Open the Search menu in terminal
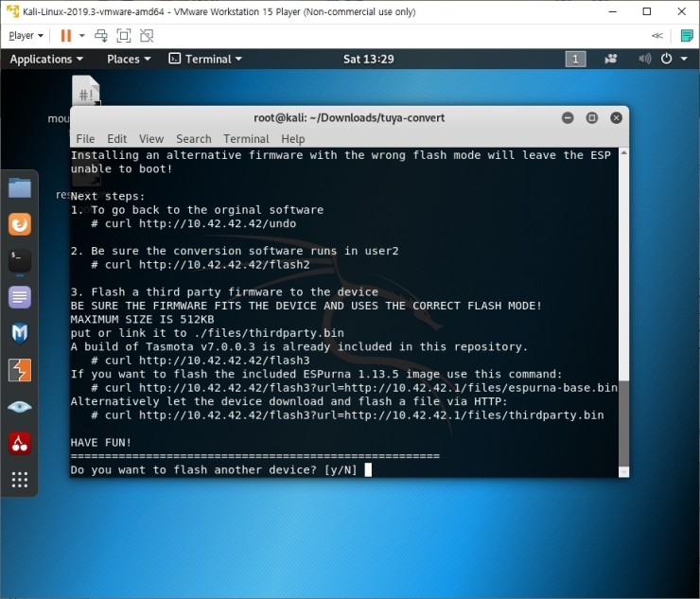Screen dimensions: 700x599 [x=194, y=139]
